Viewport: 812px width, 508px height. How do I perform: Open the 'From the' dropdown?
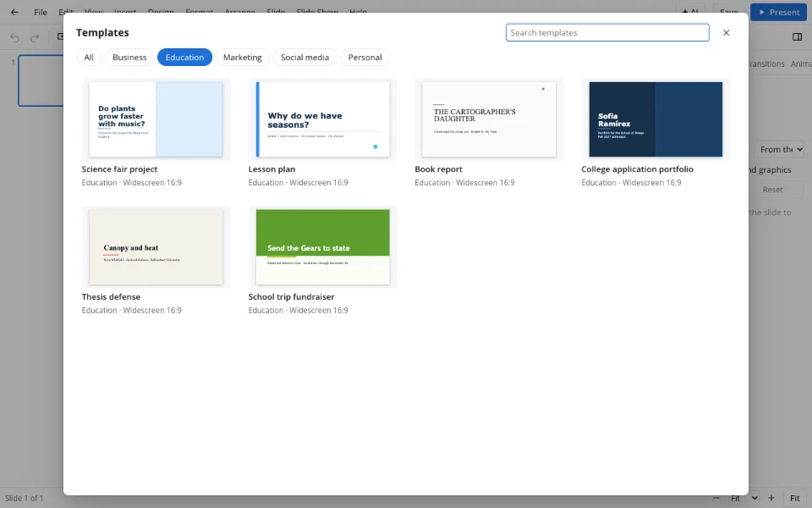[781, 149]
